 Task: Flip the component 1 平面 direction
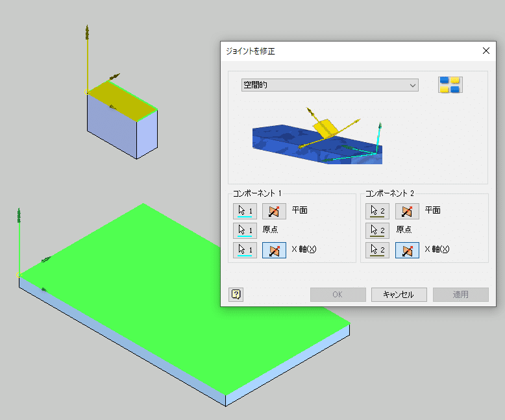274,211
